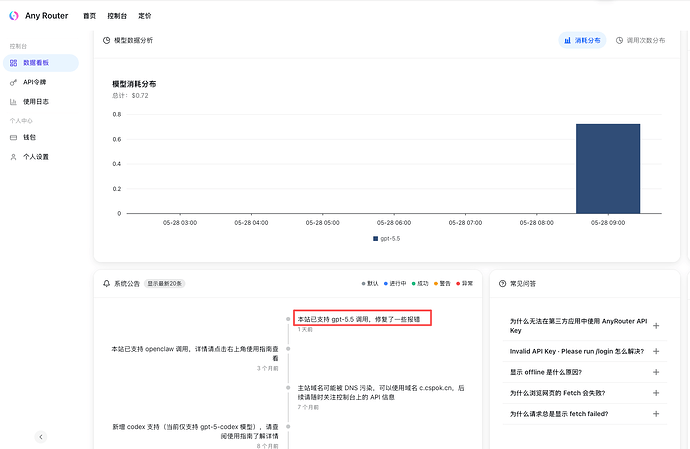Click the 使用日志 chart icon
This screenshot has height=449, width=690.
14,102
